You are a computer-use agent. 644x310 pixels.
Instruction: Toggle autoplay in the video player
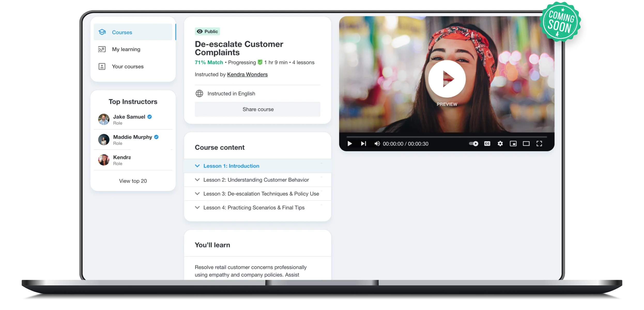473,144
